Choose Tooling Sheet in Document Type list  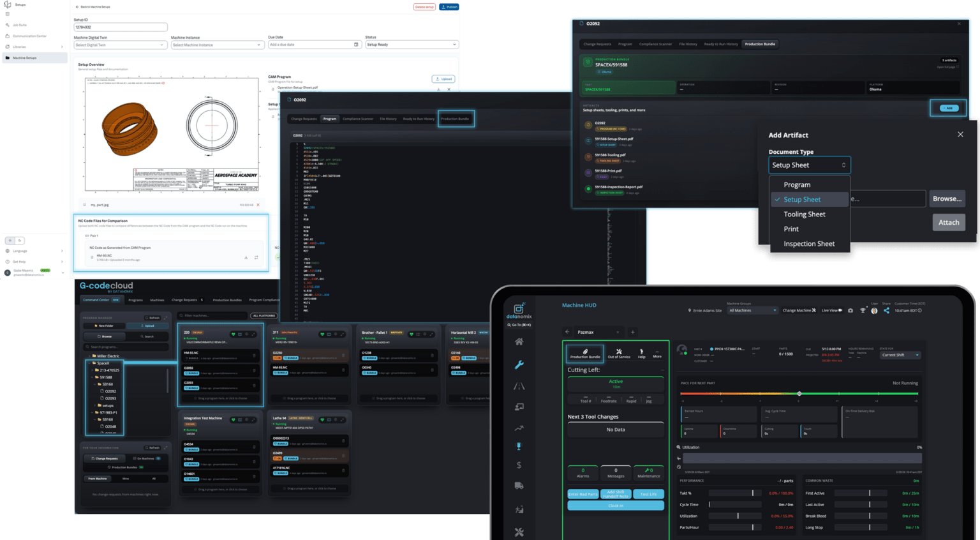coord(805,214)
